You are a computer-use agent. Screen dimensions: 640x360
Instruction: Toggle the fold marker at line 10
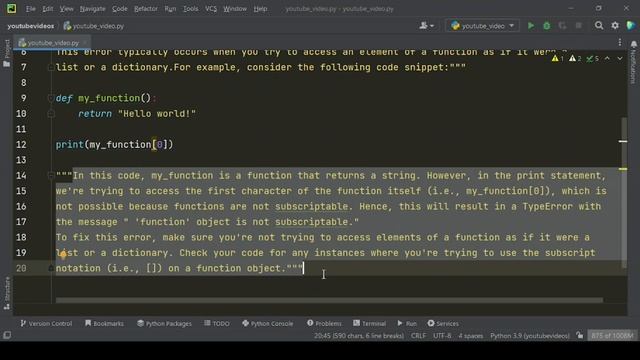pos(51,114)
